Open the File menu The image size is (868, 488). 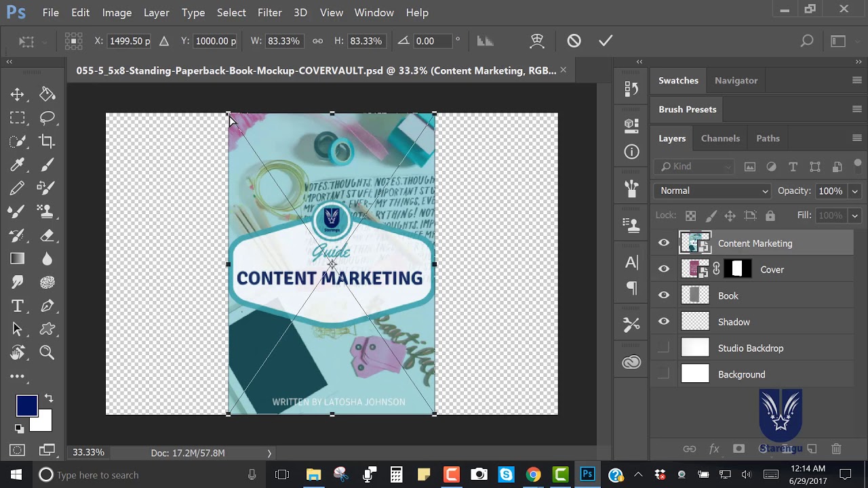50,12
